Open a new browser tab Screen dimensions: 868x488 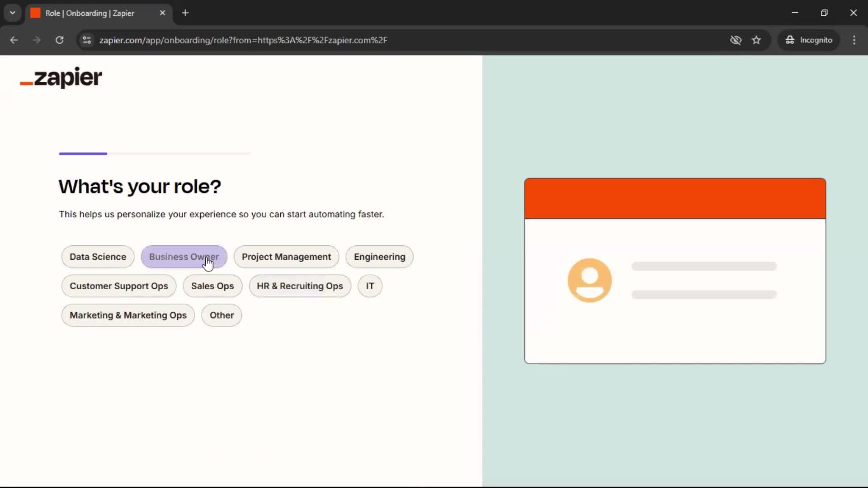pos(185,13)
